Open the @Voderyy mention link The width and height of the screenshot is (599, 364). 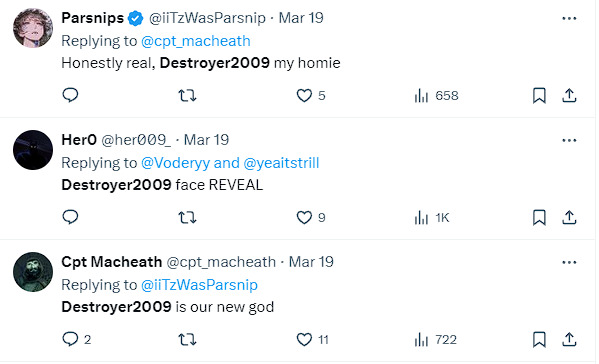(175, 163)
